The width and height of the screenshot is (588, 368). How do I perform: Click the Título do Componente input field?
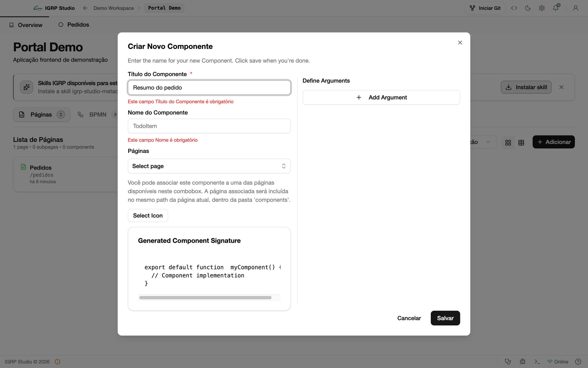[x=209, y=87]
